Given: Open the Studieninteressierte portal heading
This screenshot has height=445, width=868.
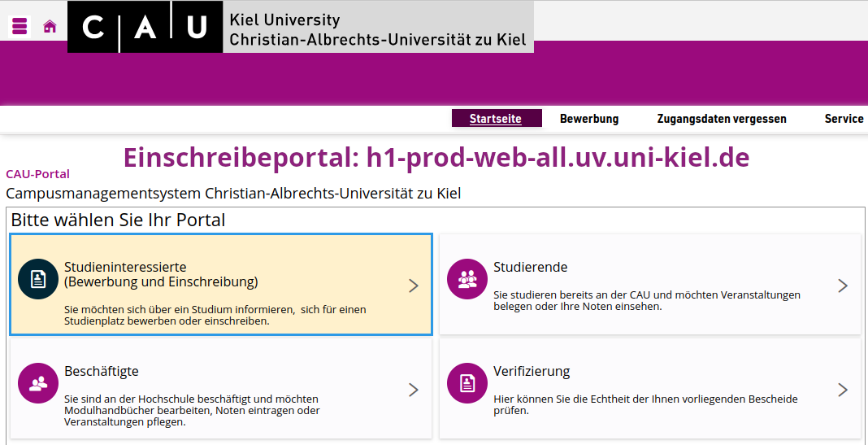Looking at the screenshot, I should point(161,274).
